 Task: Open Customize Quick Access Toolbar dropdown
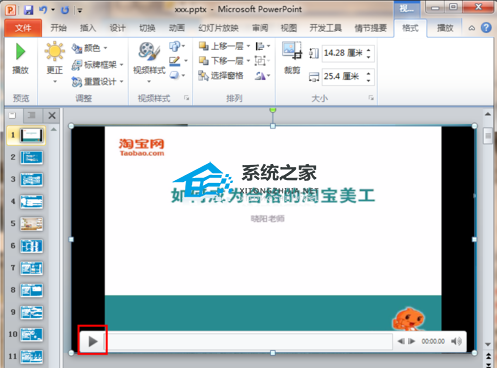click(x=80, y=10)
